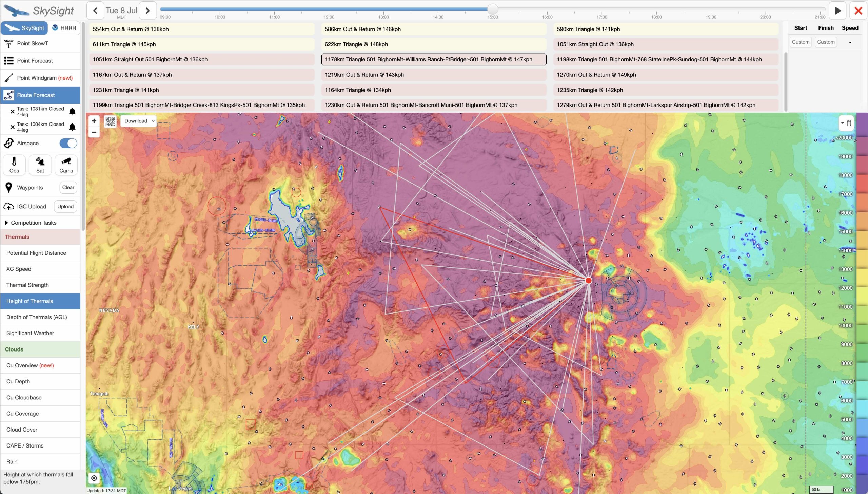This screenshot has height=494, width=868.
Task: Click Finish Custom button
Action: click(x=826, y=42)
